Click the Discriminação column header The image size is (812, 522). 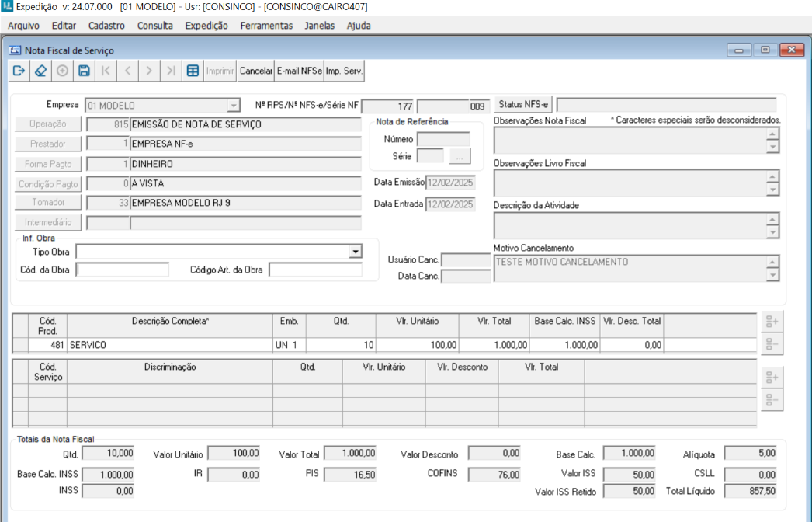pyautogui.click(x=170, y=371)
